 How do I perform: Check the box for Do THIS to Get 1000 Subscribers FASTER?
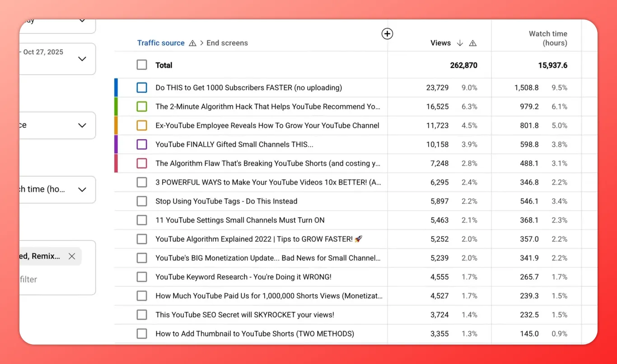point(142,88)
